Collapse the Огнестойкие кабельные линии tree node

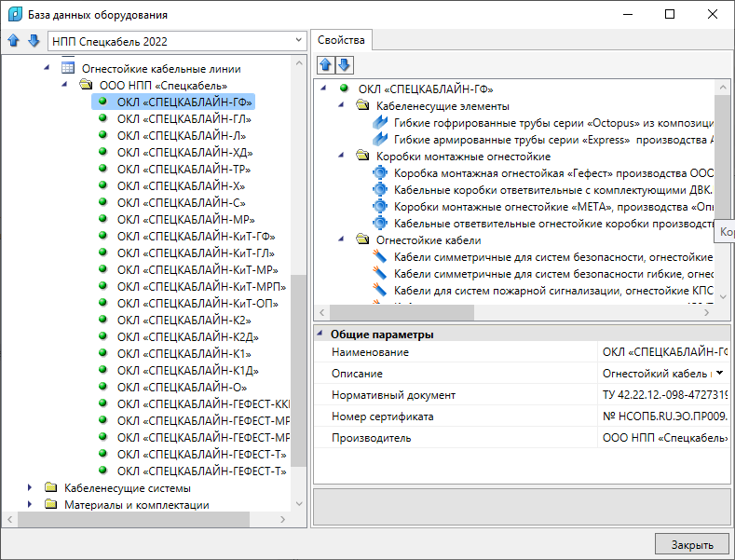pos(47,68)
